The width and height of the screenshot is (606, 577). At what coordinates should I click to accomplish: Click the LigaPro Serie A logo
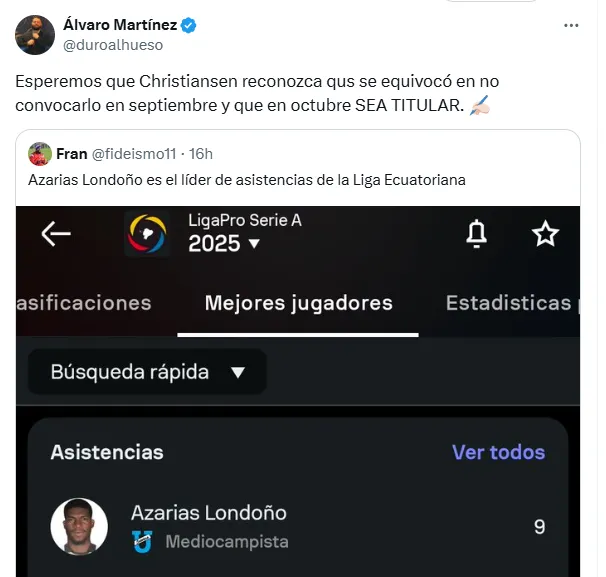point(147,234)
